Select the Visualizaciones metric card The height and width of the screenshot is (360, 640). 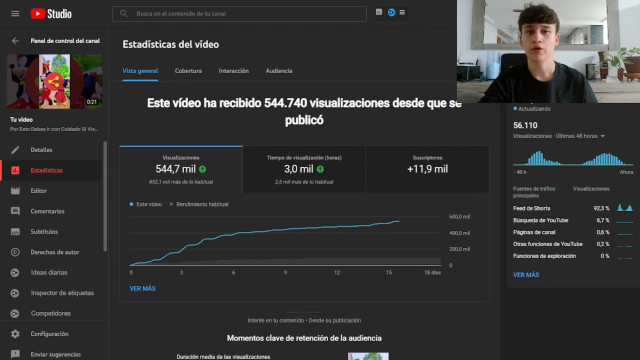tap(181, 169)
